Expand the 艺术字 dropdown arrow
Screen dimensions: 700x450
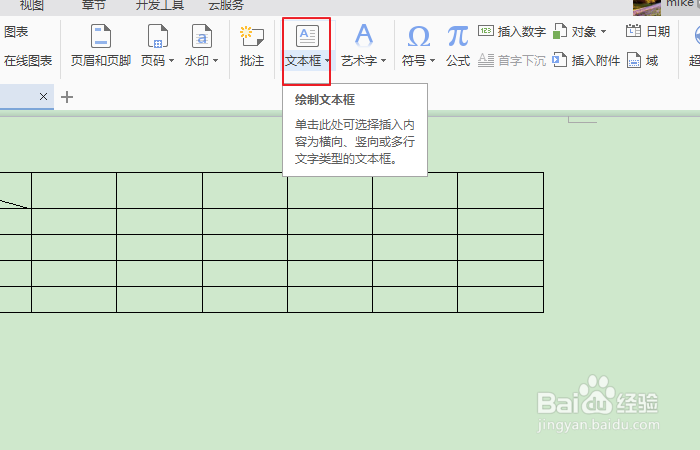[383, 60]
